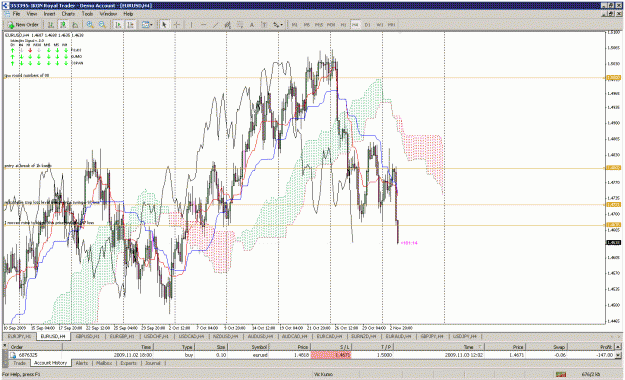625x380 pixels.
Task: Select the arrow cursor tool
Action: tap(164, 25)
